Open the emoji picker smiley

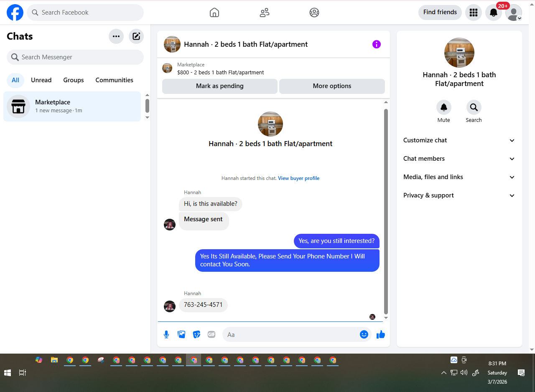[364, 334]
